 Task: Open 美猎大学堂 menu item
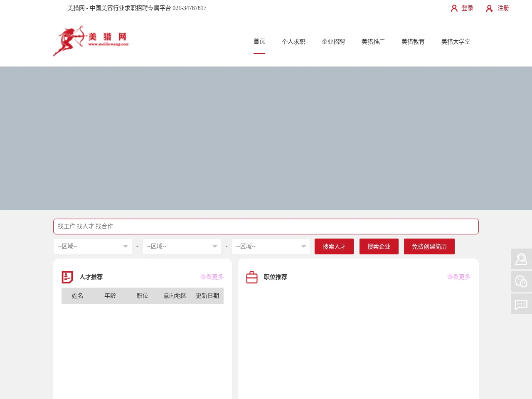pos(456,42)
